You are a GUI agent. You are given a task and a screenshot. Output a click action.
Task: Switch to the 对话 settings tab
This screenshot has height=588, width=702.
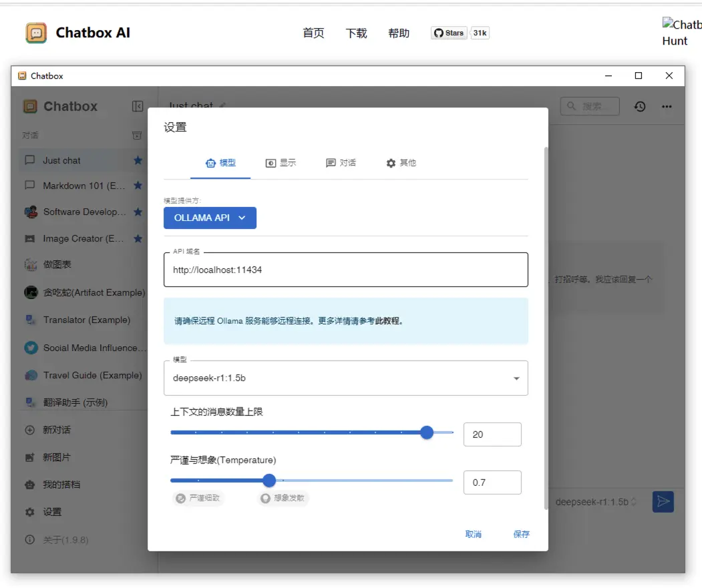(x=341, y=163)
